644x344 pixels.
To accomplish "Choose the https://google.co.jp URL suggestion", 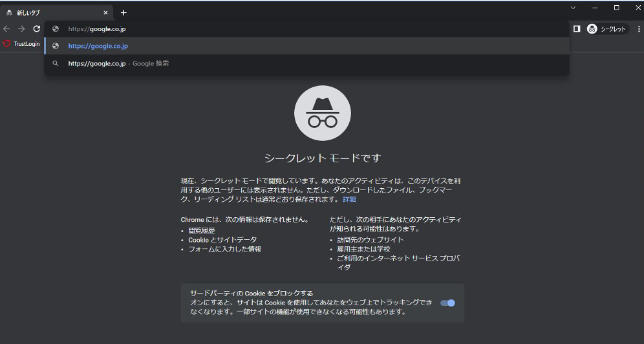I will tap(306, 46).
